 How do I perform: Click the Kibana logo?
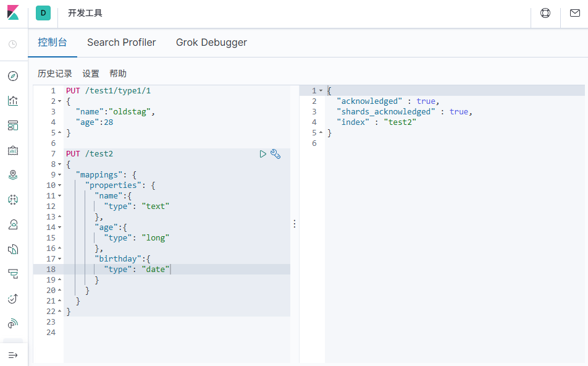[x=13, y=13]
